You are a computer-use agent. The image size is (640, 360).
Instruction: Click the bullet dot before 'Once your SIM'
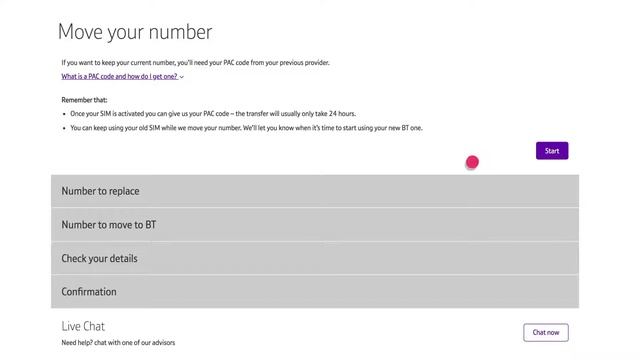click(x=64, y=114)
